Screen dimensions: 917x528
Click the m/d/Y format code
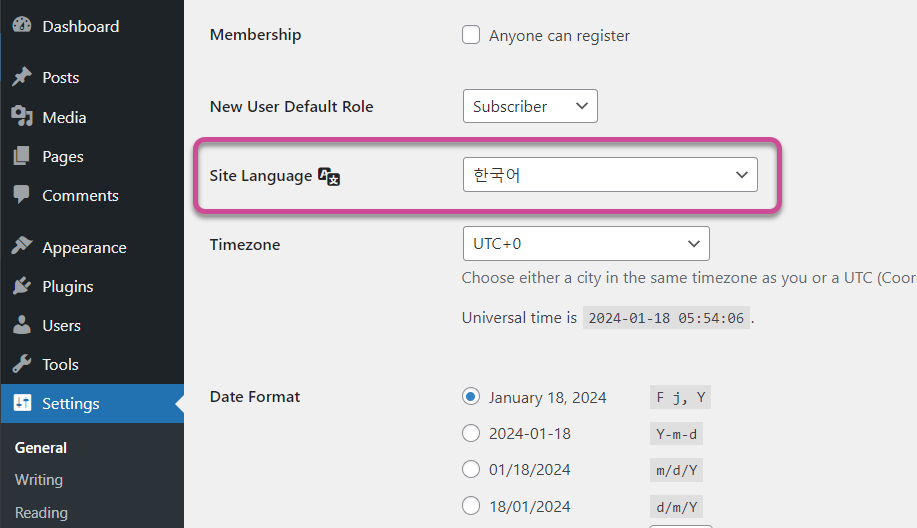pyautogui.click(x=676, y=470)
